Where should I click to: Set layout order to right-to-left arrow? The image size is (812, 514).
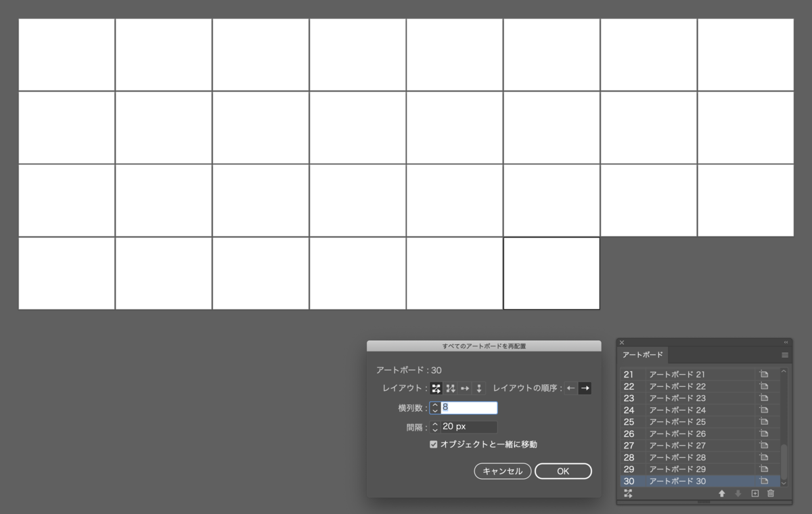tap(570, 388)
